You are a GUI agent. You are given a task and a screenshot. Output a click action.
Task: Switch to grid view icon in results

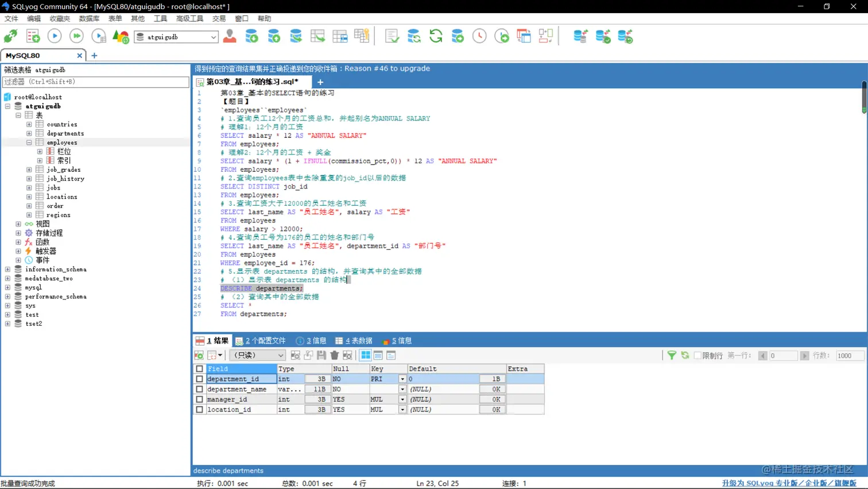[366, 355]
